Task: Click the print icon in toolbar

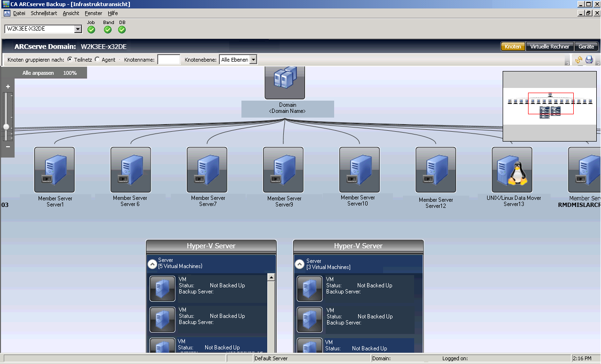Action: 589,60
